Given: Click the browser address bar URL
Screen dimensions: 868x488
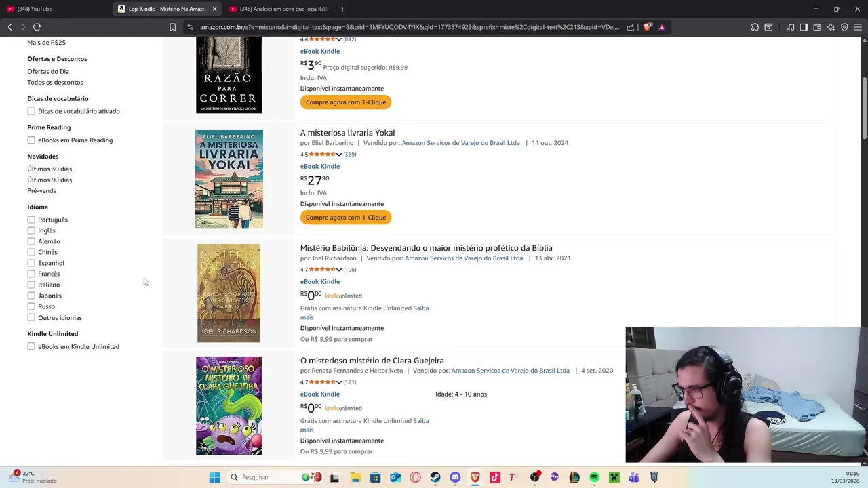Looking at the screenshot, I should coord(410,27).
